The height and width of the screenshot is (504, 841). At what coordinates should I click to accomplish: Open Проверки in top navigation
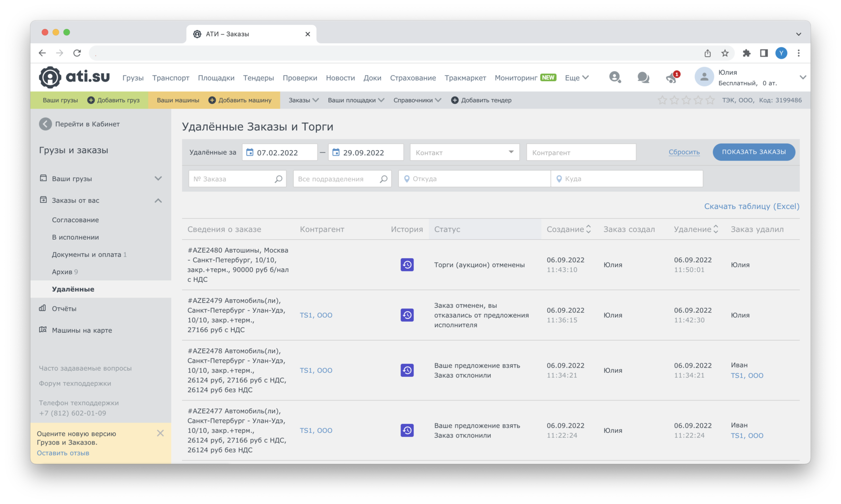tap(300, 78)
